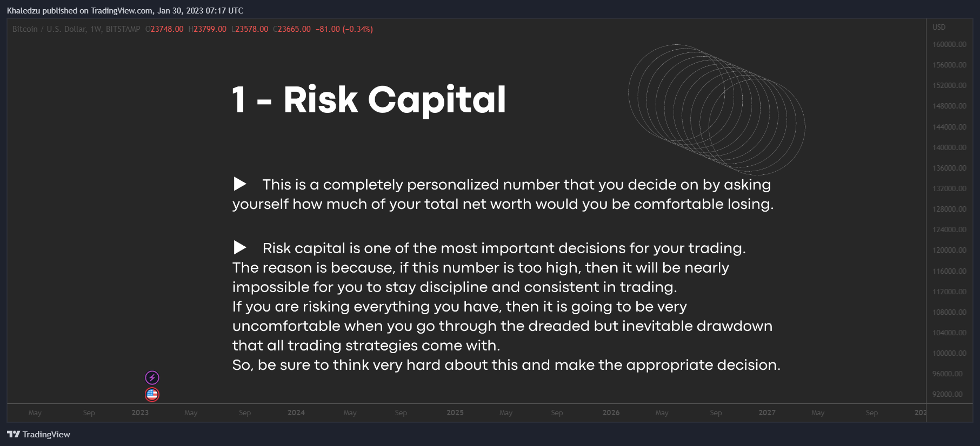Click the 2025 label on time axis
980x446 pixels.
(x=455, y=413)
